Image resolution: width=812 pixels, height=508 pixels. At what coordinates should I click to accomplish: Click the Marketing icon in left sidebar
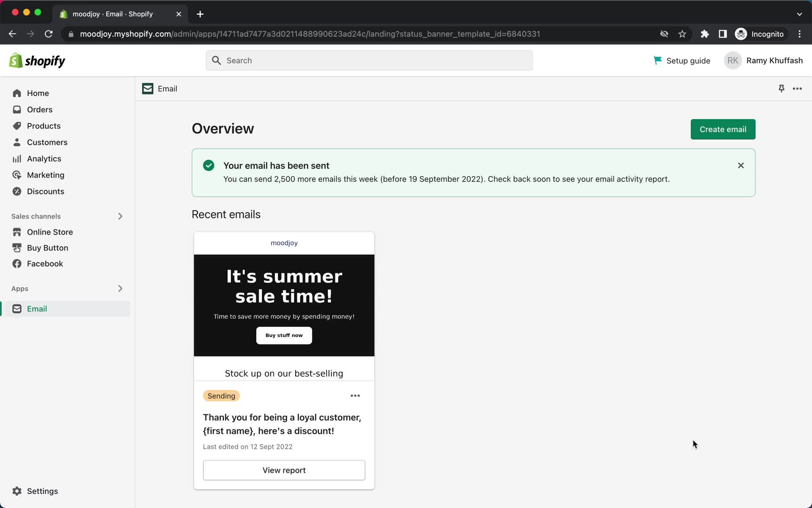click(x=16, y=174)
